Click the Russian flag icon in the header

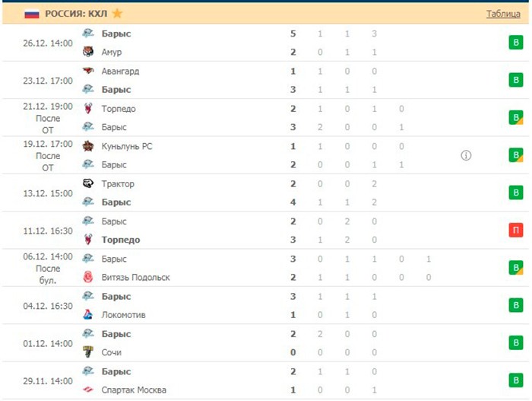32,14
